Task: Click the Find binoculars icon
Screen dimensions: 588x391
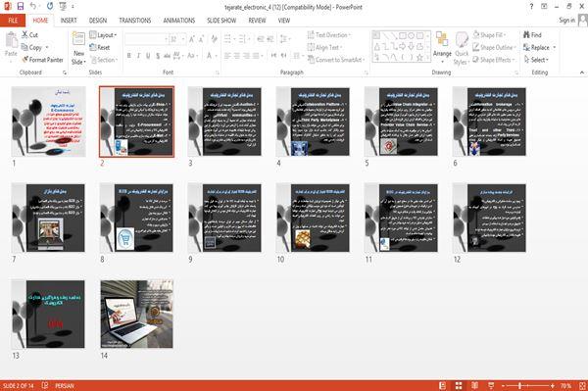Action: tap(526, 35)
